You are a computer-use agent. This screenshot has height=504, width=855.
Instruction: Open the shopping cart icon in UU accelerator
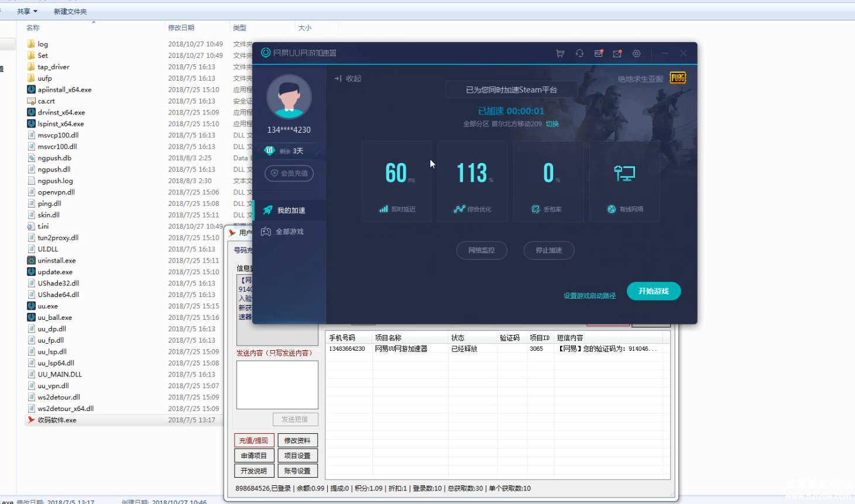coord(560,53)
